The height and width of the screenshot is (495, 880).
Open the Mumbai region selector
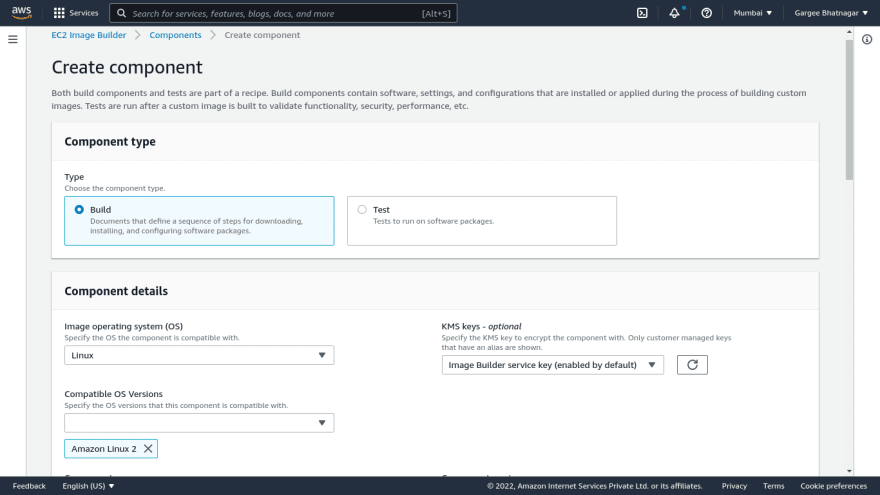click(753, 13)
